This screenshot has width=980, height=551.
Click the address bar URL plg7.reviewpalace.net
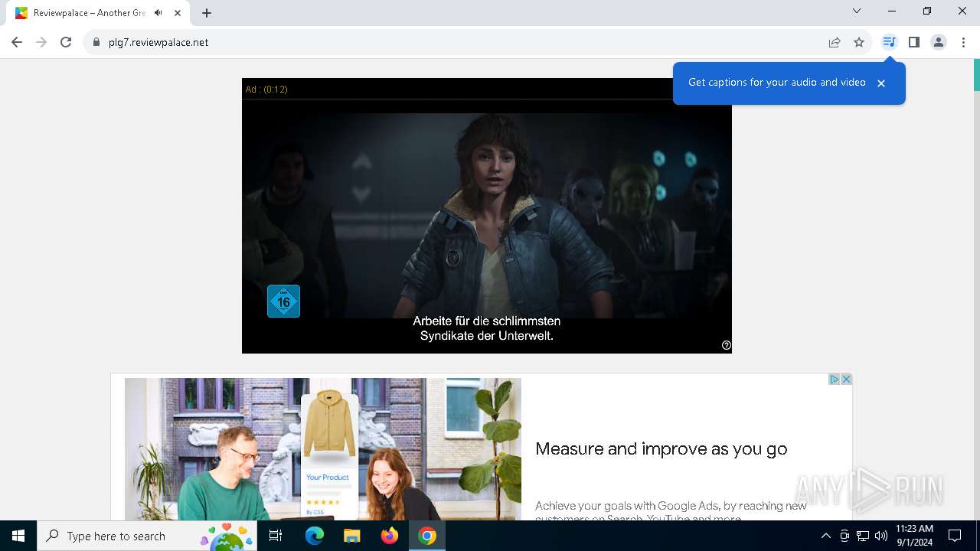pyautogui.click(x=158, y=42)
